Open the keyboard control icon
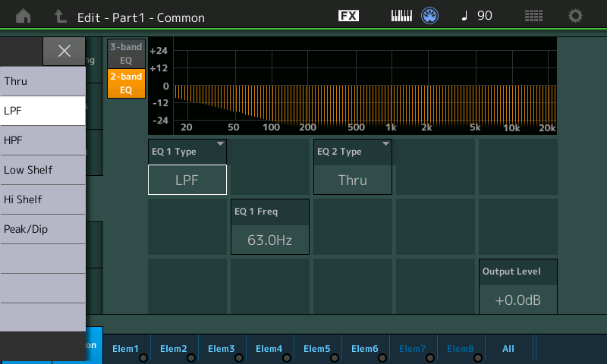The image size is (607, 364). point(401,16)
